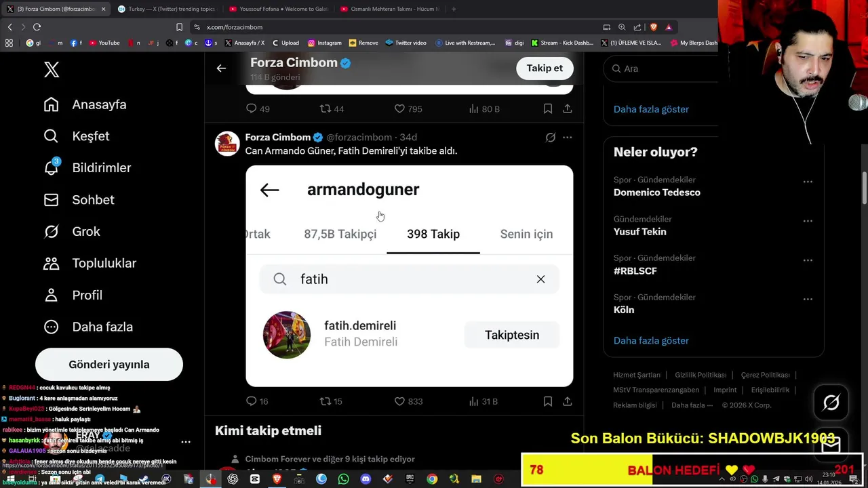Switch to Turkey trending topics tab

(x=165, y=9)
